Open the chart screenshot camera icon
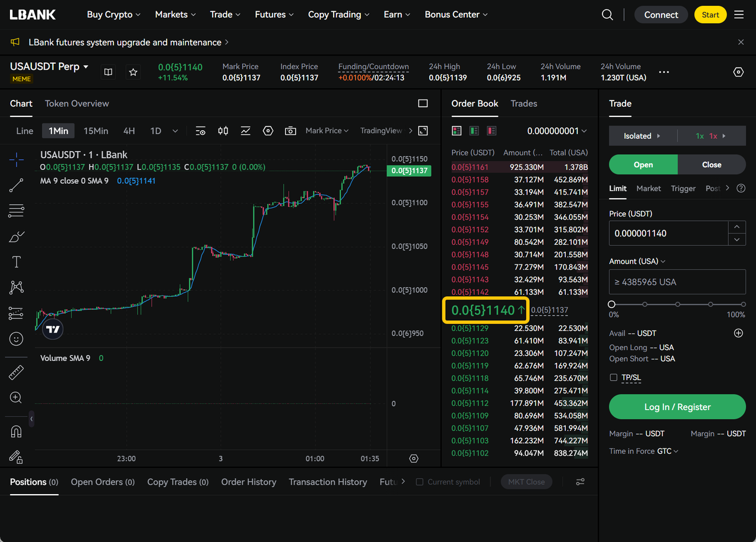This screenshot has height=542, width=756. tap(290, 131)
